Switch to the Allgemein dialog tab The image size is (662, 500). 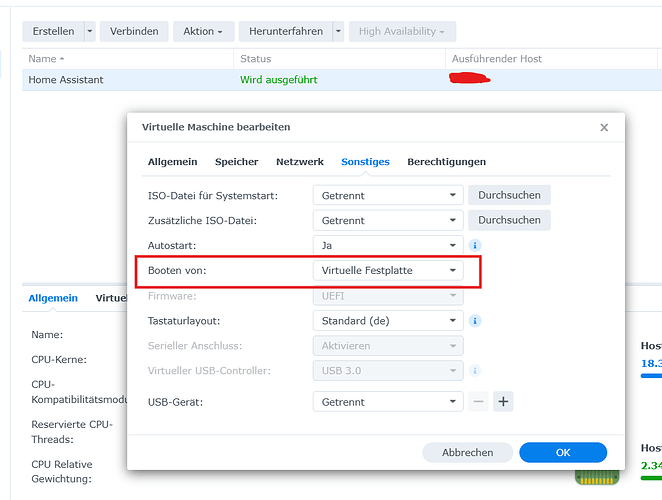[x=172, y=162]
